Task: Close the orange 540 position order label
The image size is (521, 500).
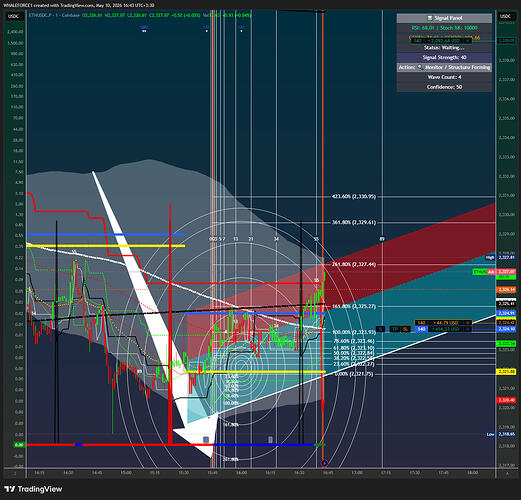Action: (x=469, y=323)
